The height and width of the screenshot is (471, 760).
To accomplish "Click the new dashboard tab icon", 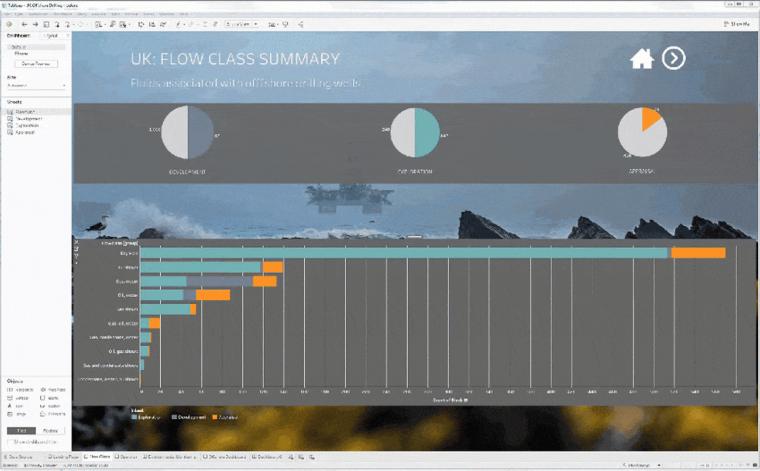I will pos(301,457).
